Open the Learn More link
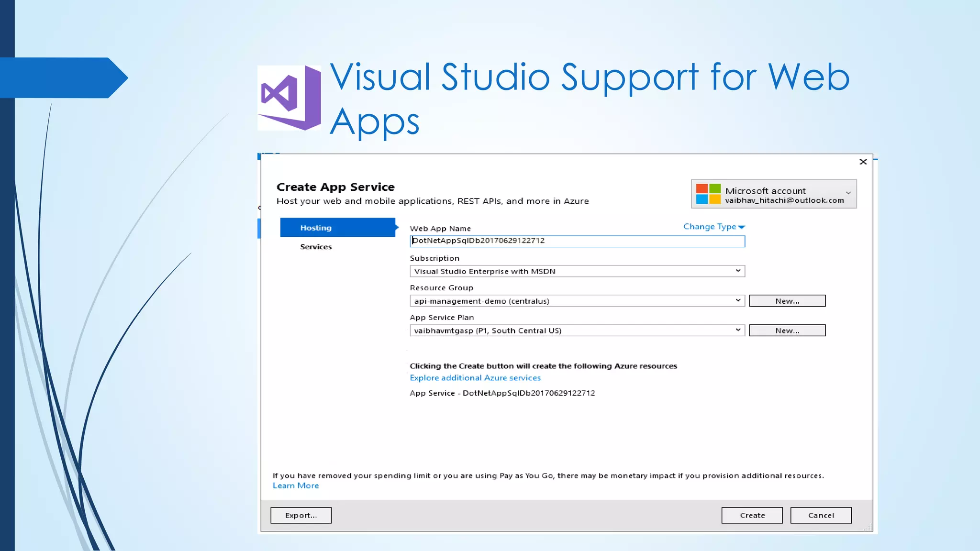The image size is (980, 551). (296, 486)
